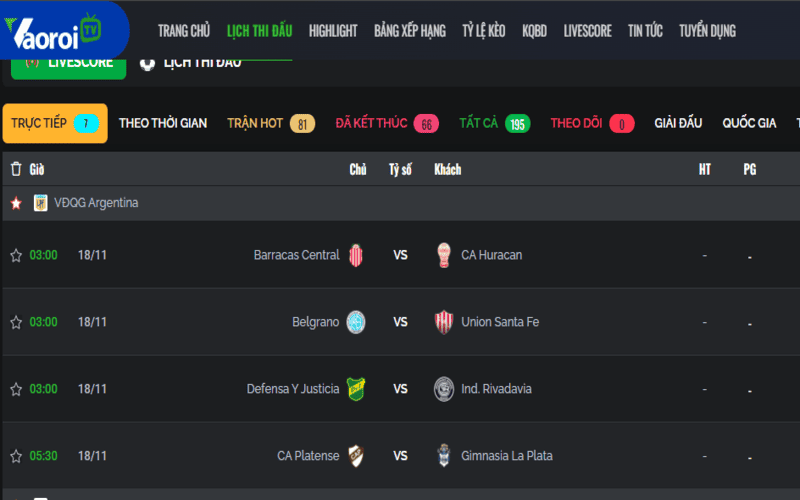Select the Đã Kết Thúc tab

[x=372, y=123]
